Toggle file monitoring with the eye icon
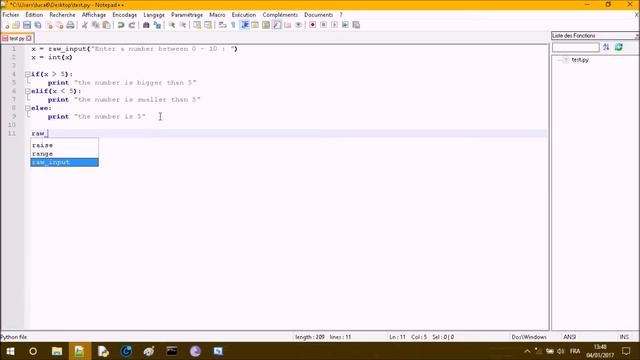This screenshot has width=640, height=360. (298, 25)
